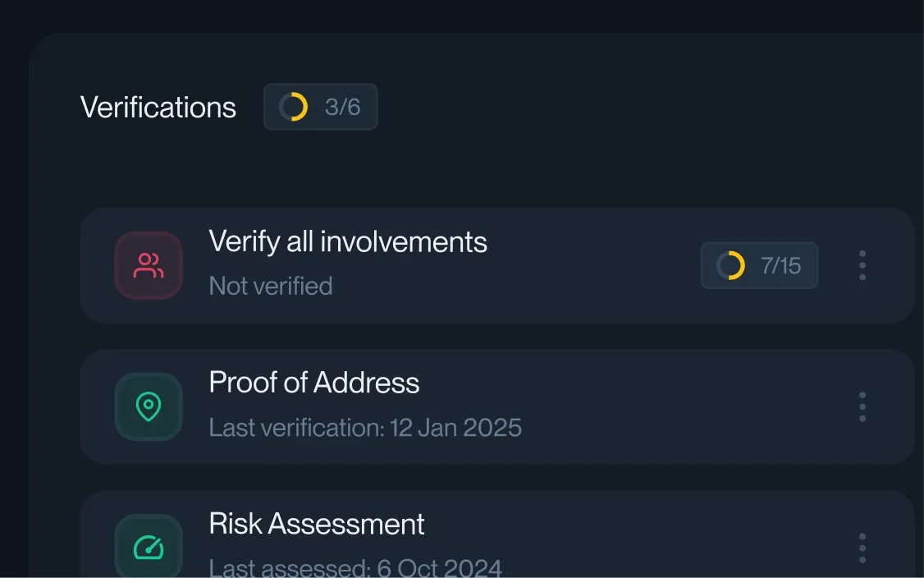The width and height of the screenshot is (924, 578).
Task: Open the red involvements status icon
Action: click(x=148, y=264)
